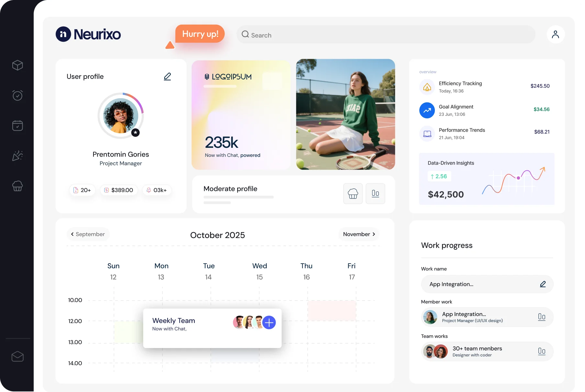Screen dimensions: 585x392
Task: Click the Moderate profile progress bar
Action: point(238,197)
